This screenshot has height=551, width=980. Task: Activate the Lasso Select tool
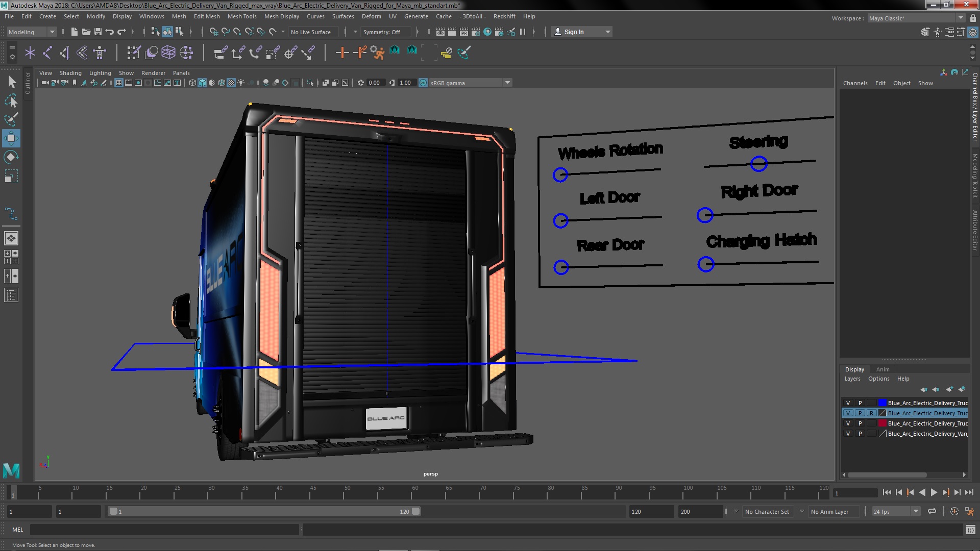click(11, 101)
